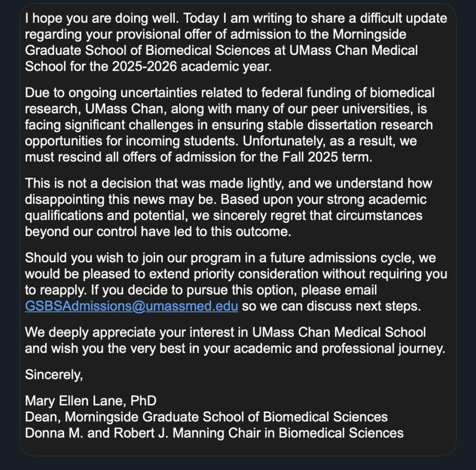Image resolution: width=476 pixels, height=470 pixels.
Task: Click the opening "I hope you are doing well" paragraph
Action: point(221,42)
